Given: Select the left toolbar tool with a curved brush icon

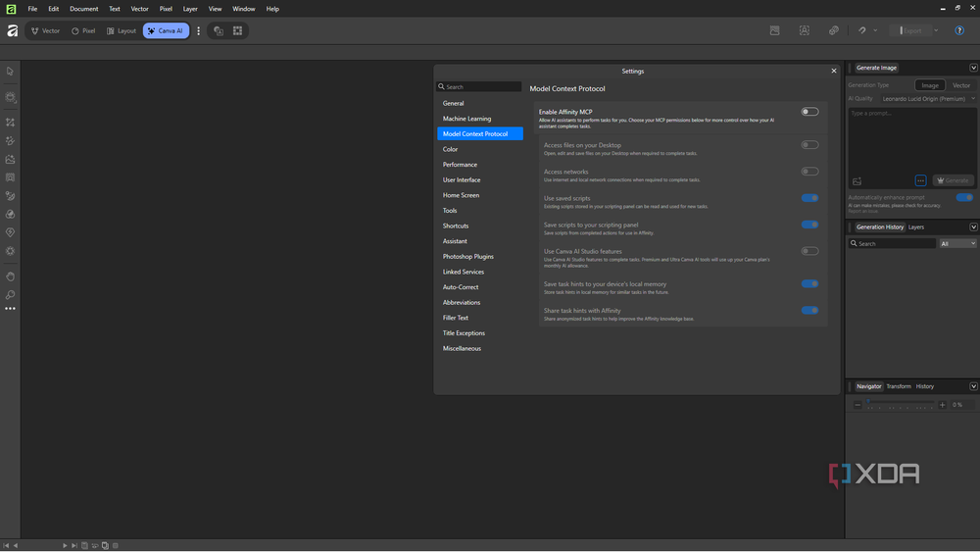Looking at the screenshot, I should [x=10, y=196].
